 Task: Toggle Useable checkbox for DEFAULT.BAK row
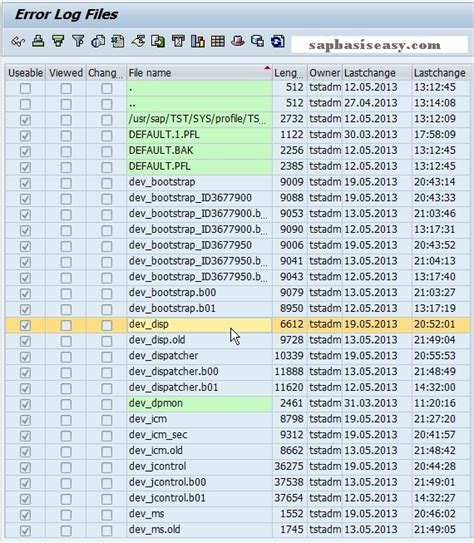point(25,151)
